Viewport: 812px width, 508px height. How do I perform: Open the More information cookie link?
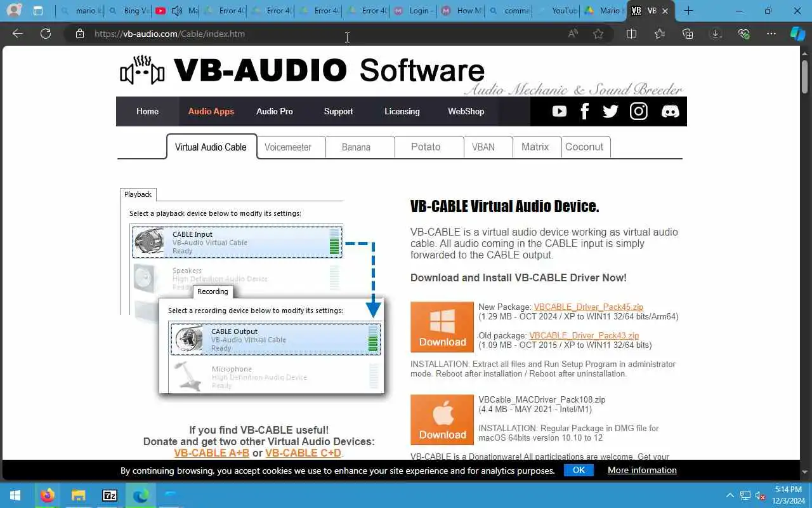[642, 470]
